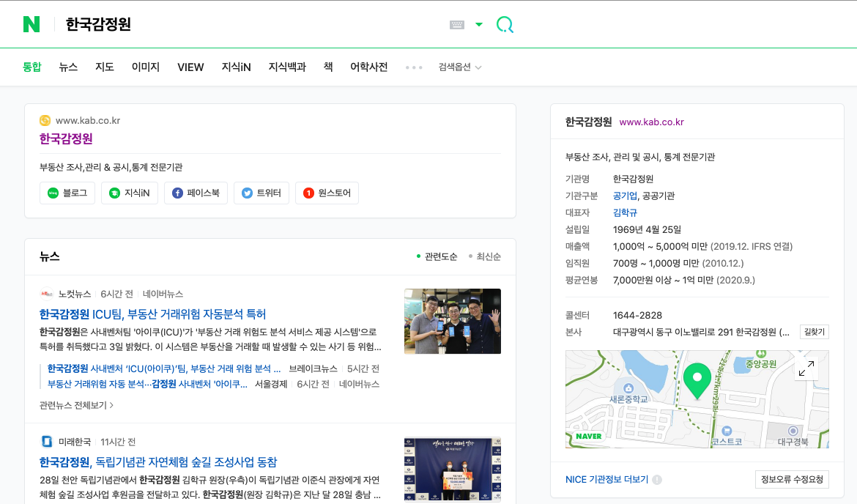
Task: Open the VIEW tab
Action: pyautogui.click(x=190, y=67)
